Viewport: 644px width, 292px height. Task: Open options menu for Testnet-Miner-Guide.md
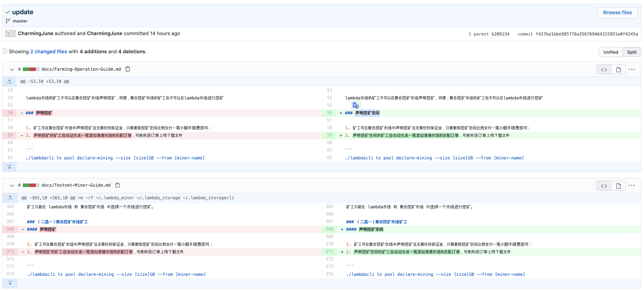point(632,185)
